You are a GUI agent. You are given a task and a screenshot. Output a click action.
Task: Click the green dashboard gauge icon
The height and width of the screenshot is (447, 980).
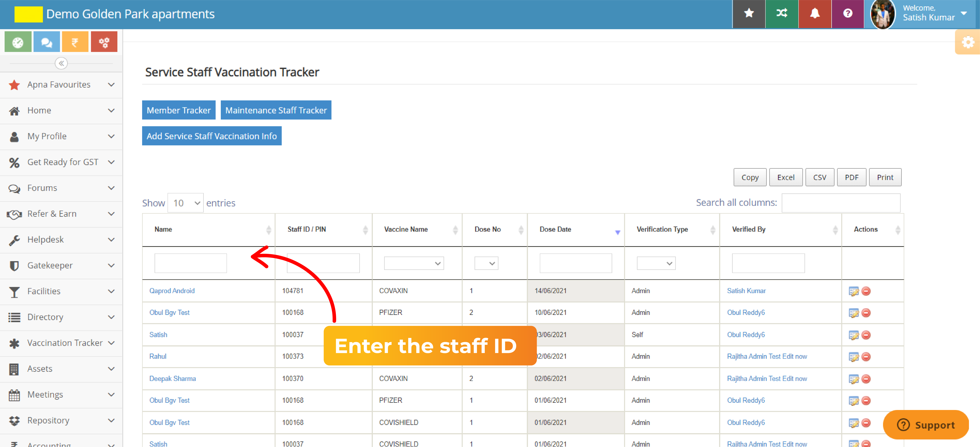tap(18, 42)
